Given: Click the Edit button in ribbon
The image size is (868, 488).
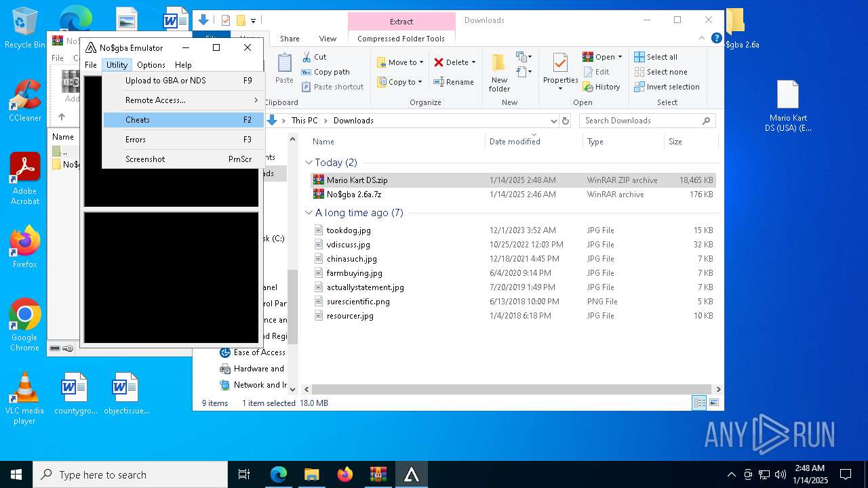Looking at the screenshot, I should point(595,72).
